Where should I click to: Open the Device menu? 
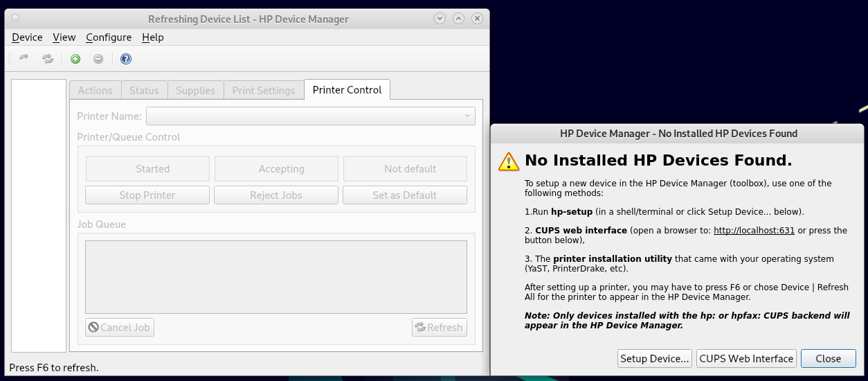[27, 37]
